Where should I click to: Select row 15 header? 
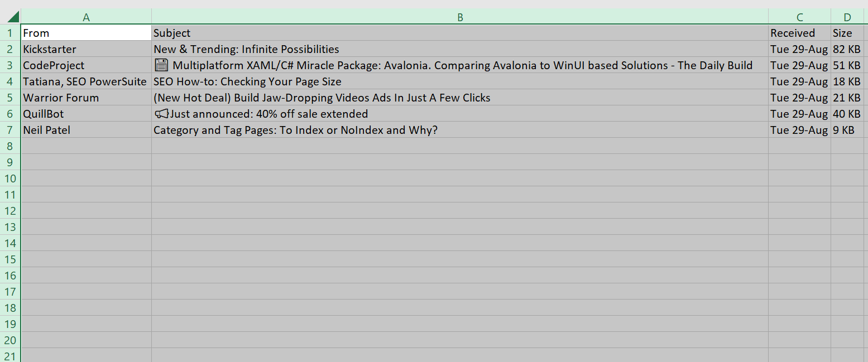coord(10,259)
